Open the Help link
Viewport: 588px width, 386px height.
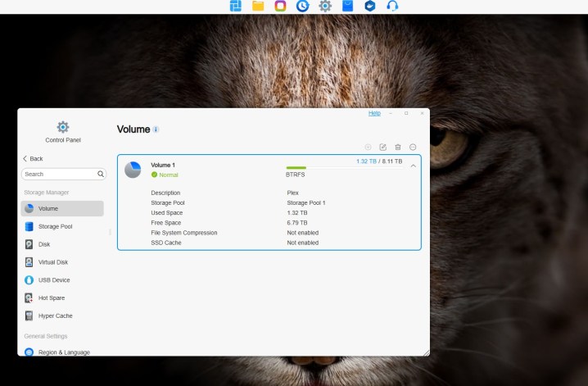tap(374, 113)
